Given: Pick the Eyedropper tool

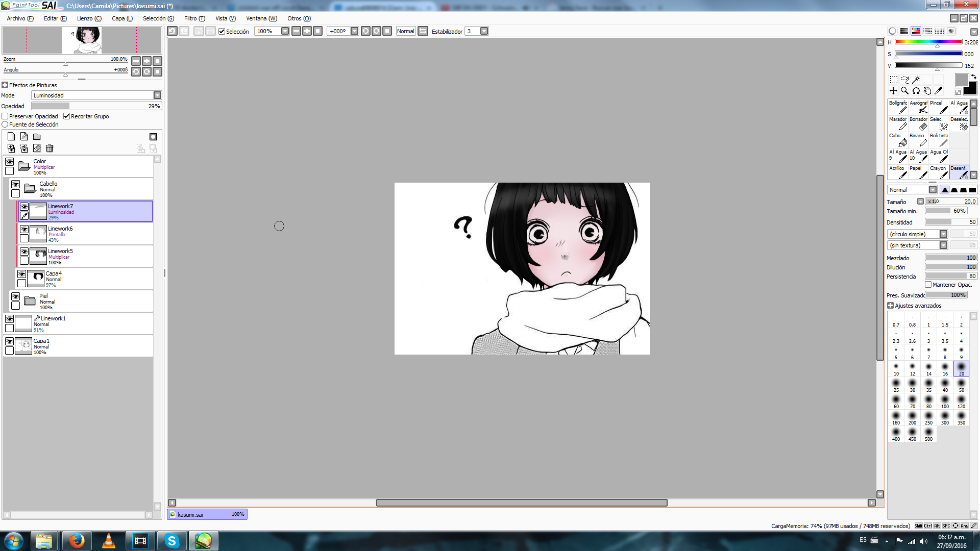Looking at the screenshot, I should pyautogui.click(x=938, y=91).
